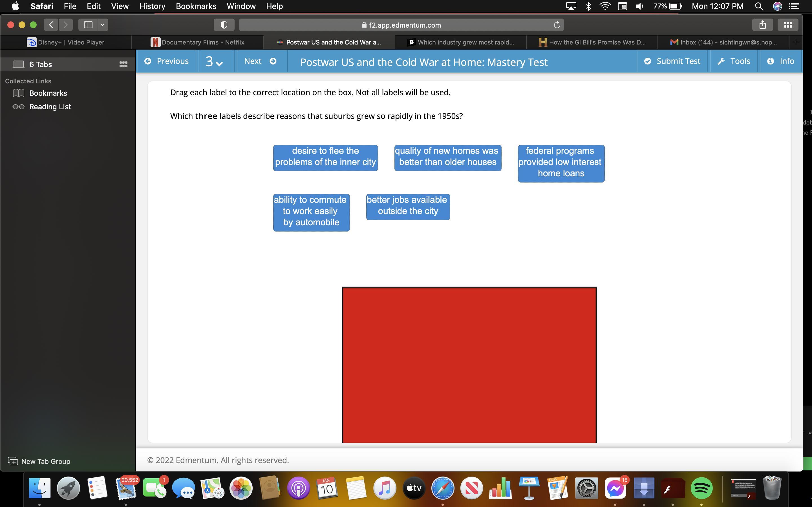Switch to the Documentary Films - Netflix tab
This screenshot has height=507, width=812.
(x=198, y=42)
